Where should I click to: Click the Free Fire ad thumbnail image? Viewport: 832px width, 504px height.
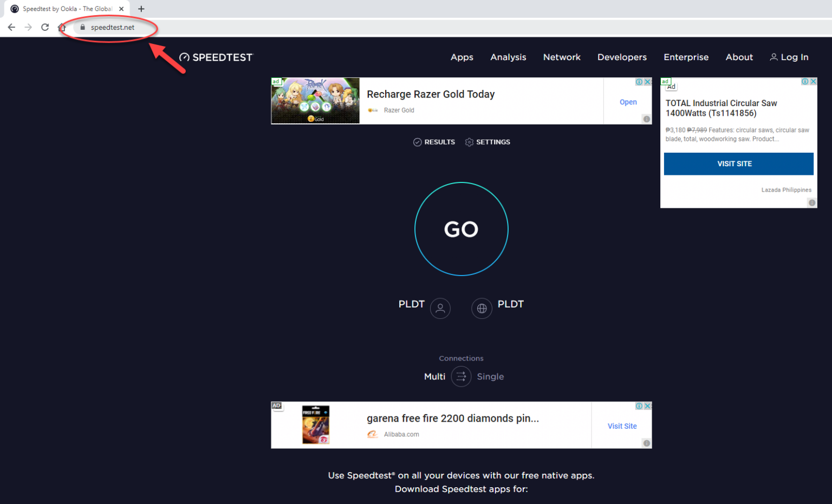tap(315, 425)
